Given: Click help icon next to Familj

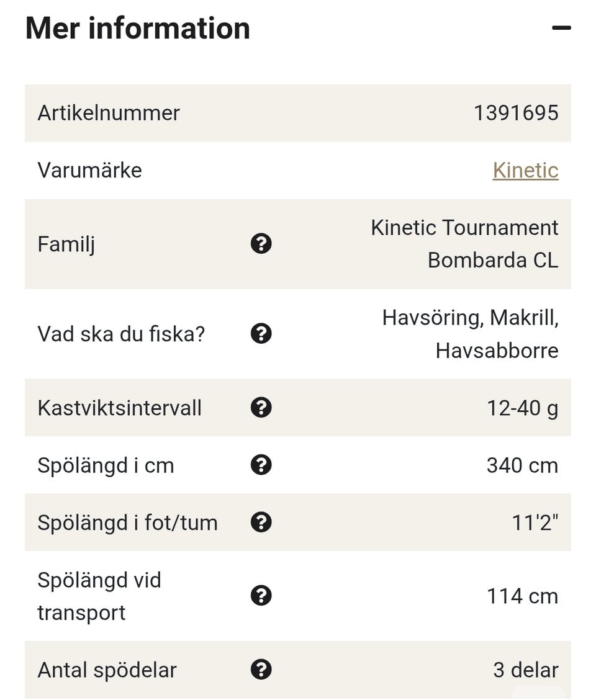Looking at the screenshot, I should click(261, 244).
